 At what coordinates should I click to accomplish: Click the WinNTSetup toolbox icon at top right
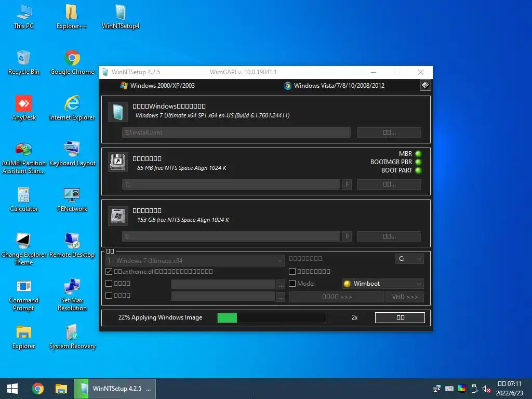click(x=425, y=85)
